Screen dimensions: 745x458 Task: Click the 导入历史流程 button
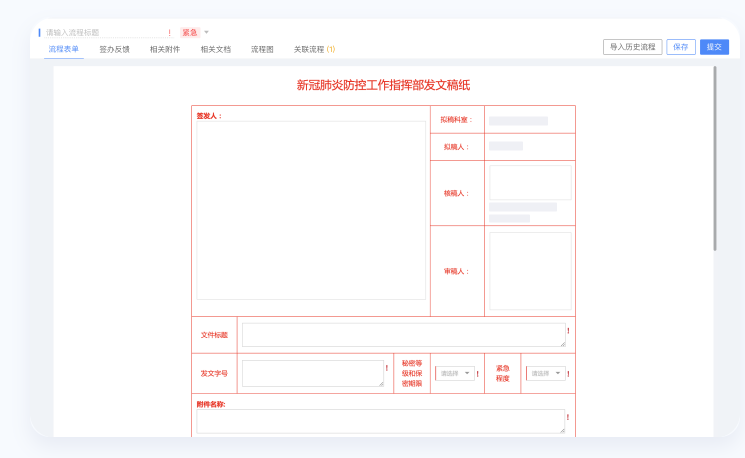[x=632, y=47]
